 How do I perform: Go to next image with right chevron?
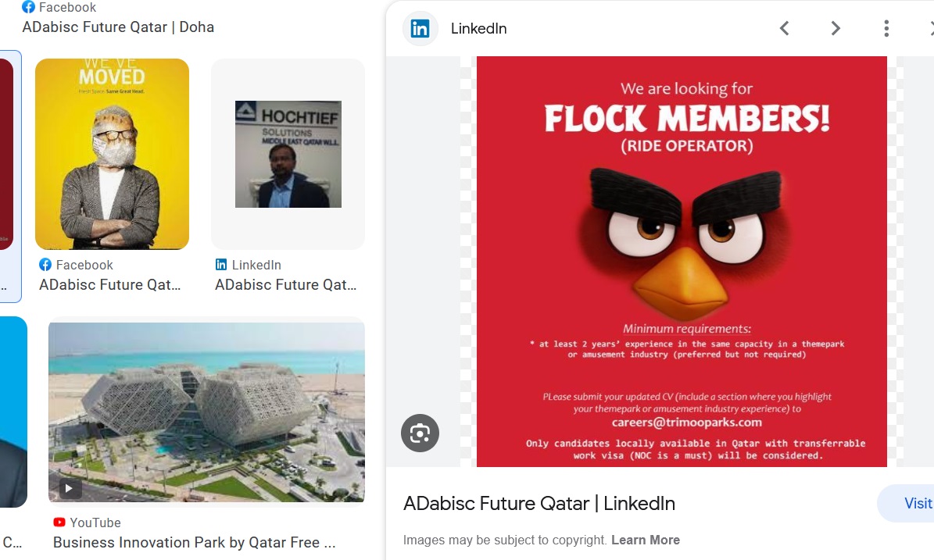pos(835,28)
